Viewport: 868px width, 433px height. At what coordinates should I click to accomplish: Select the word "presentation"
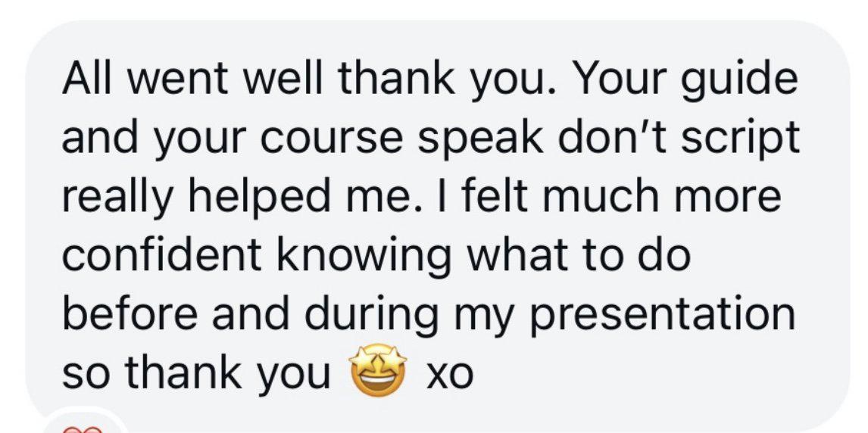pyautogui.click(x=664, y=318)
